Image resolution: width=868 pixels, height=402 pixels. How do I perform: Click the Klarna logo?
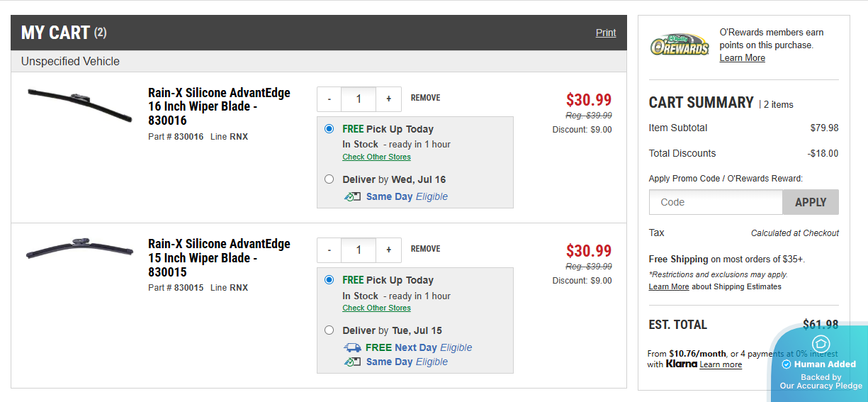coord(681,364)
